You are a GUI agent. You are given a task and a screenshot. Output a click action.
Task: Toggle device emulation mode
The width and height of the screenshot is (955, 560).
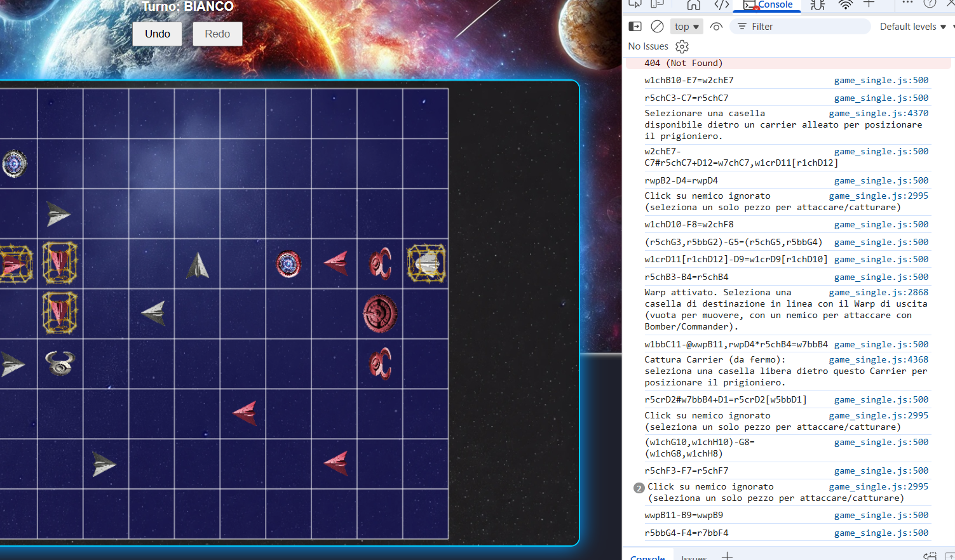pos(657,4)
